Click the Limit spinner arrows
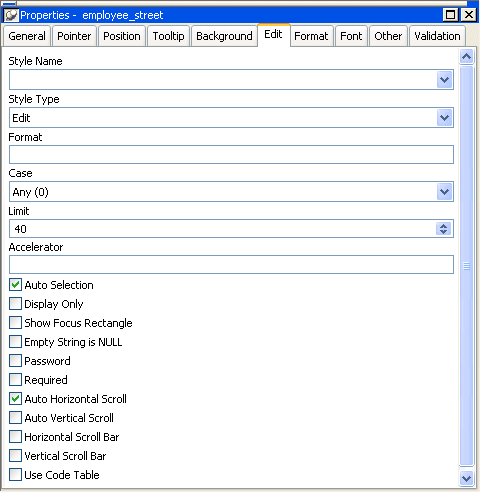The width and height of the screenshot is (481, 493). [x=443, y=229]
